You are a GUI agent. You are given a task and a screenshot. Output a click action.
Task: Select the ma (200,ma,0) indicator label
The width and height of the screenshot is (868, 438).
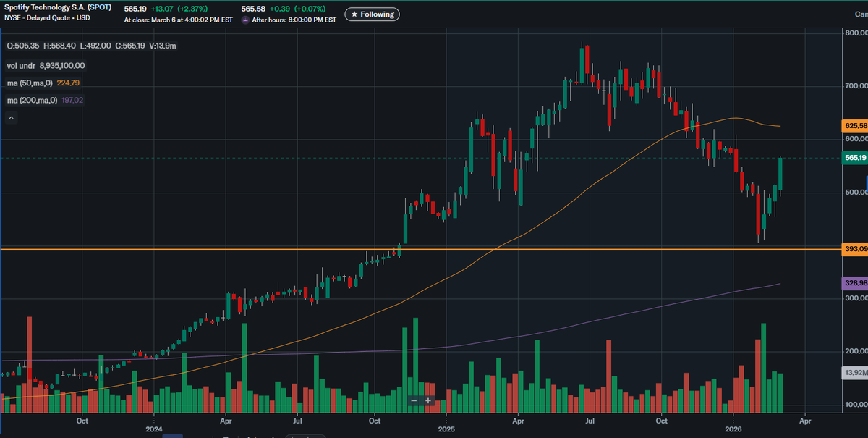(x=33, y=100)
